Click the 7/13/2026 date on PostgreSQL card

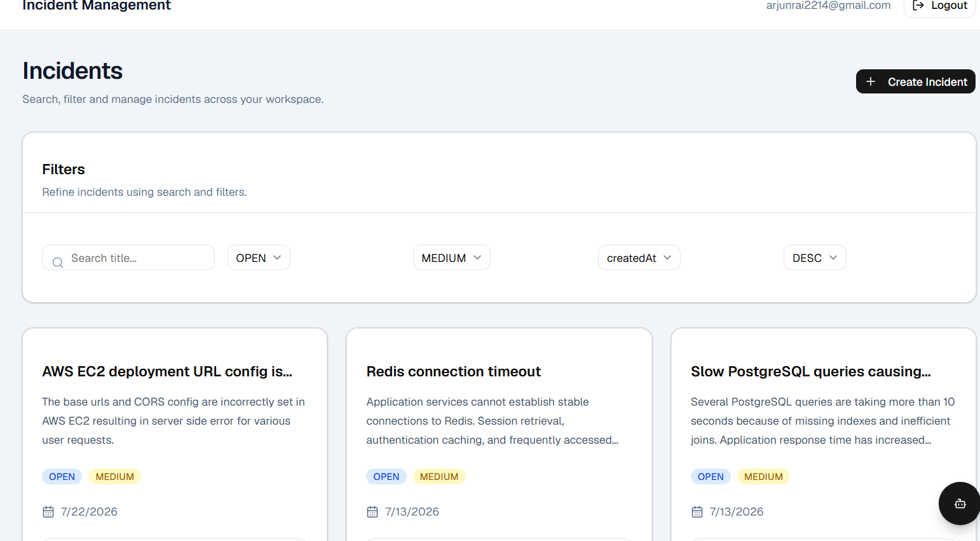click(x=737, y=512)
